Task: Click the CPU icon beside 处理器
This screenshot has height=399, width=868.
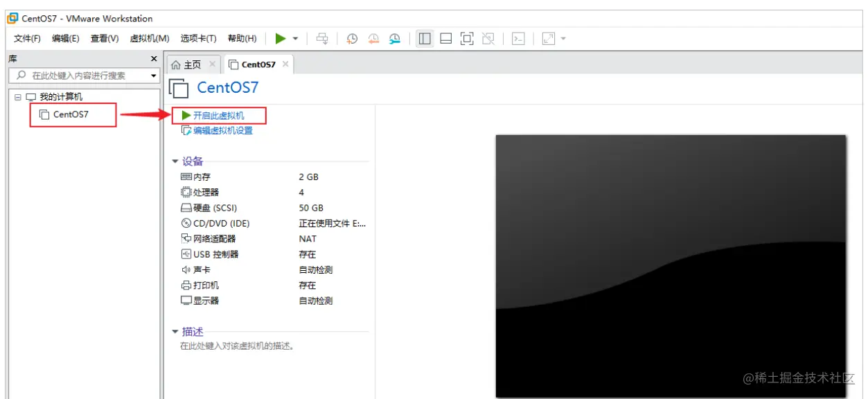Action: point(186,192)
